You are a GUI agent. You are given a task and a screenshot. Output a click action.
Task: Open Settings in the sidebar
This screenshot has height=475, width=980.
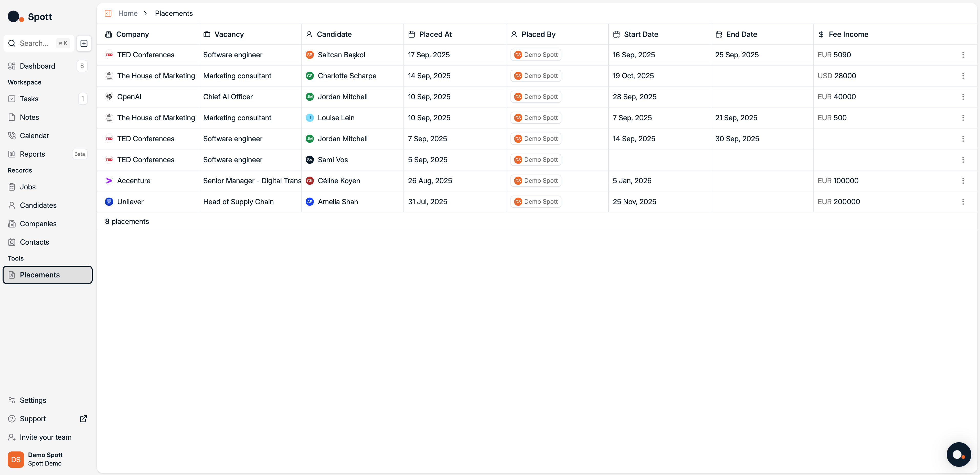(x=47, y=401)
